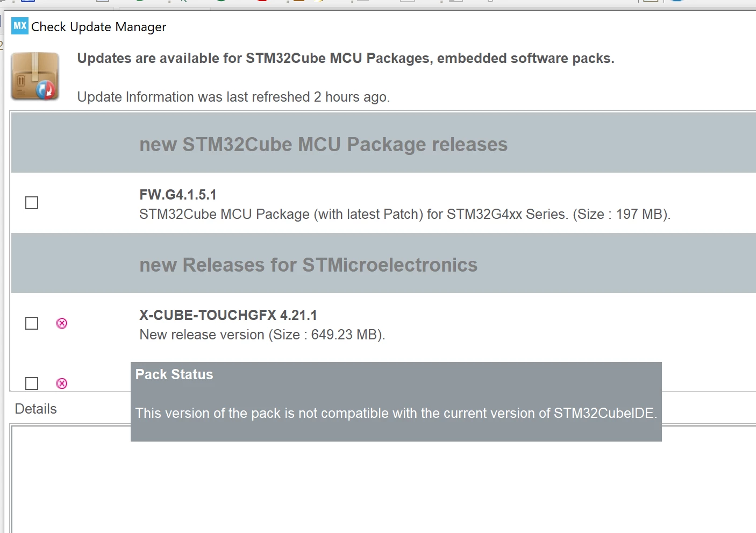756x533 pixels.
Task: Click the Check Update Manager window title
Action: coord(99,27)
